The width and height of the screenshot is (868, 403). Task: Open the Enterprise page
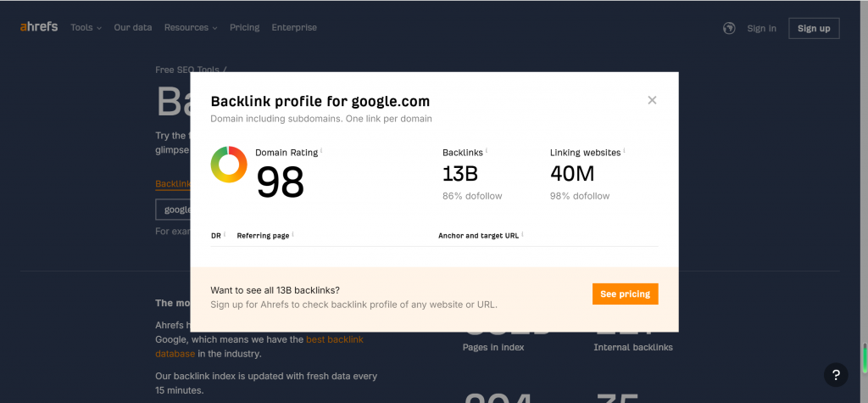pos(294,27)
